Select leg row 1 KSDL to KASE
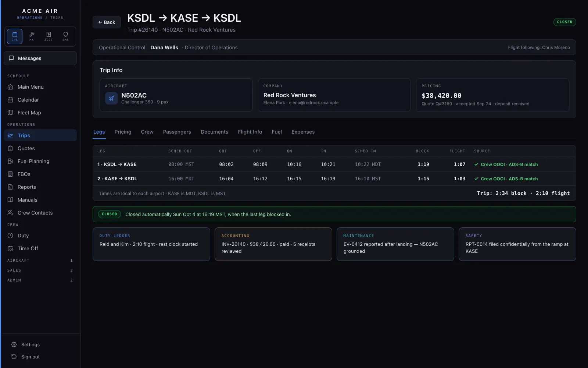The image size is (588, 368). point(334,164)
